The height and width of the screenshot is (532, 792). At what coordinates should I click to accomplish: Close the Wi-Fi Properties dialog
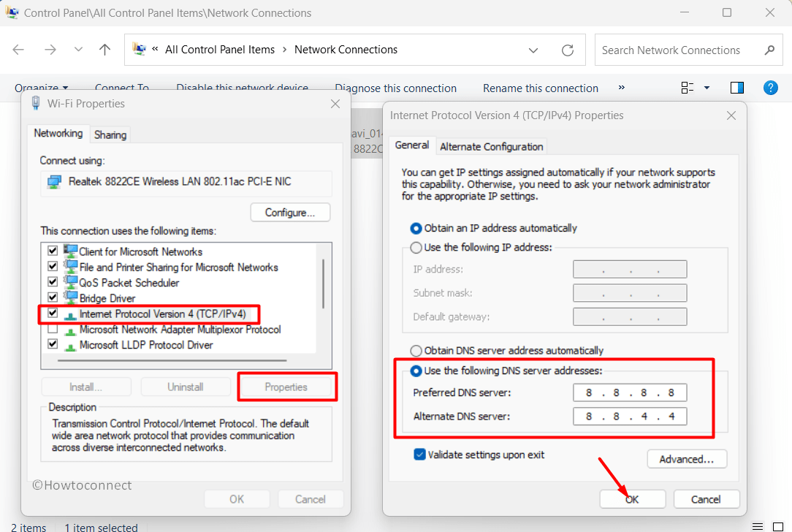(335, 104)
